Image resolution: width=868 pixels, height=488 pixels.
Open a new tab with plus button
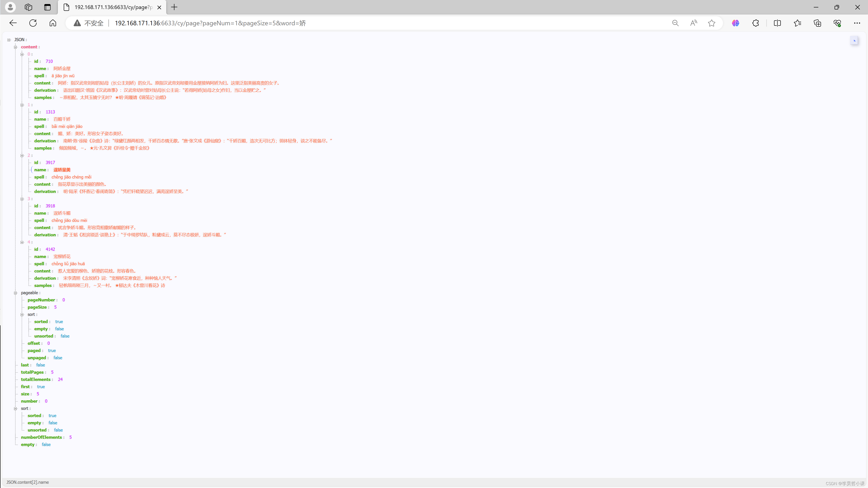coord(174,7)
